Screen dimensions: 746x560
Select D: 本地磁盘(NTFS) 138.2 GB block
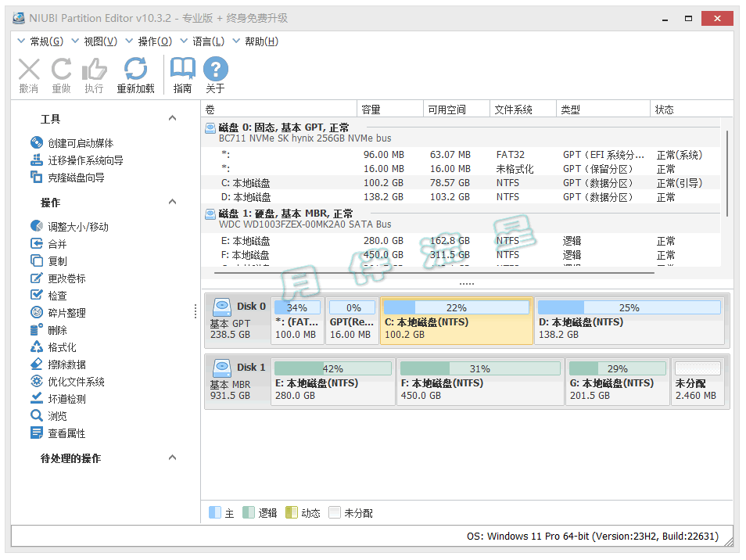629,321
